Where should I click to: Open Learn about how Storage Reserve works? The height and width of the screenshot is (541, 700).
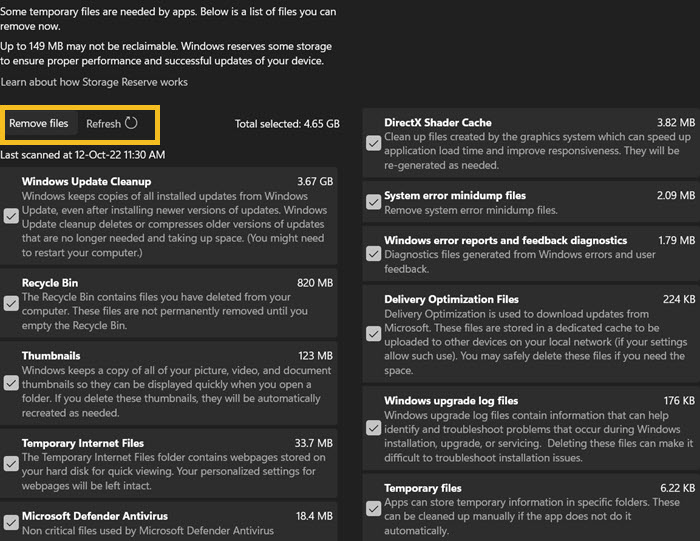click(x=94, y=82)
